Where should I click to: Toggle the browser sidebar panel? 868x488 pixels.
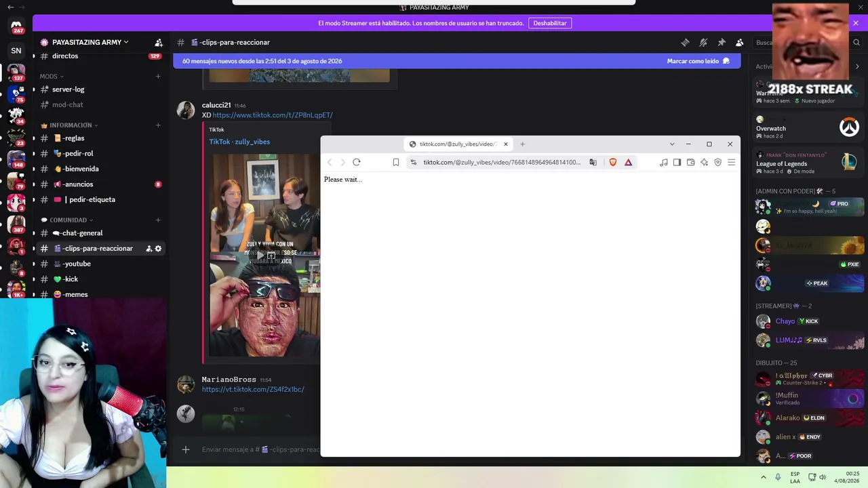(x=677, y=162)
